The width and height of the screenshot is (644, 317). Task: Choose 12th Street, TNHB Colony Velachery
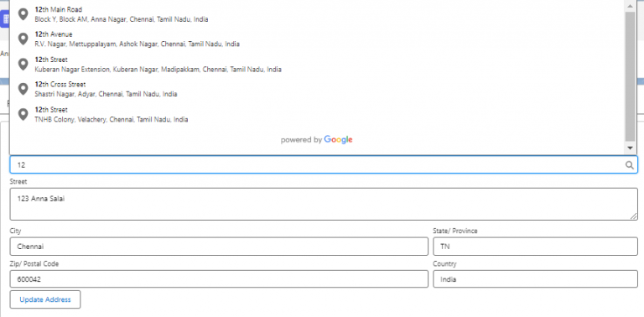[x=317, y=115]
